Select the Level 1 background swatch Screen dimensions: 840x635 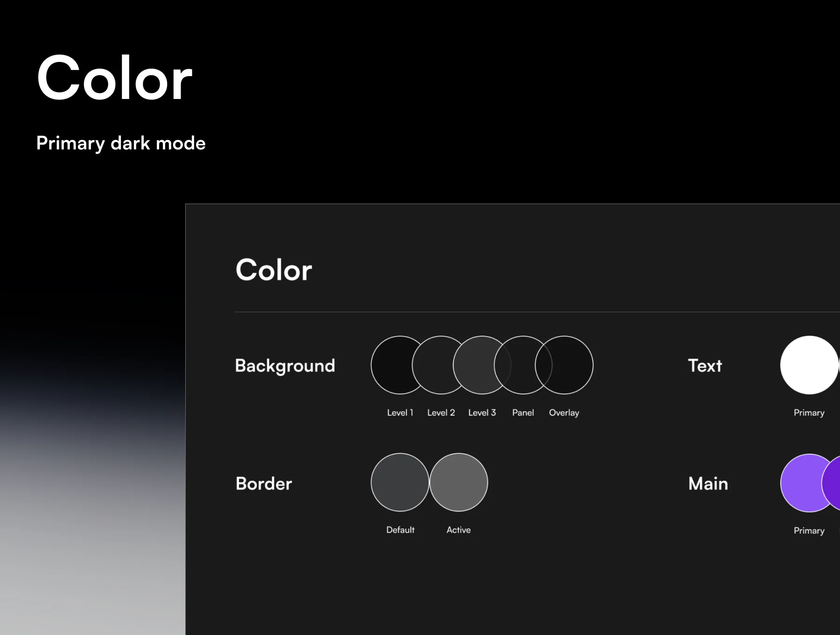392,365
